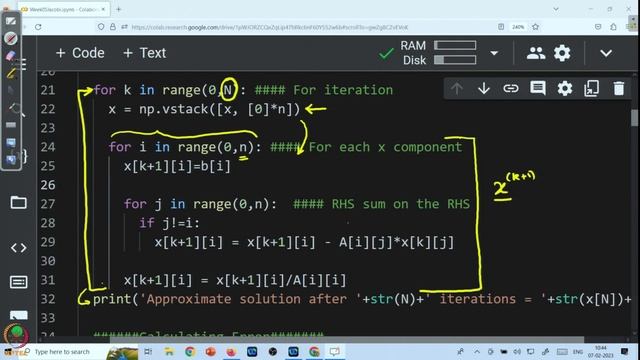Delete the cell with trash icon
This screenshot has height=360, width=640.
(x=619, y=88)
